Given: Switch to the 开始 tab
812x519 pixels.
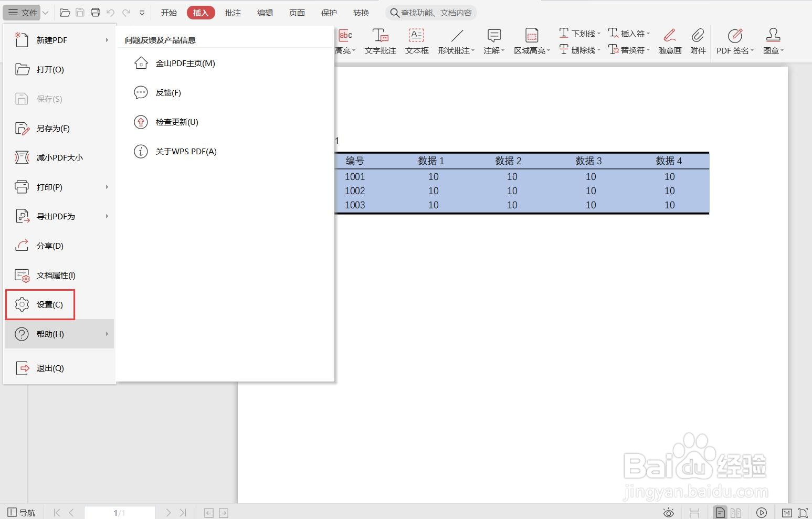Looking at the screenshot, I should 169,13.
